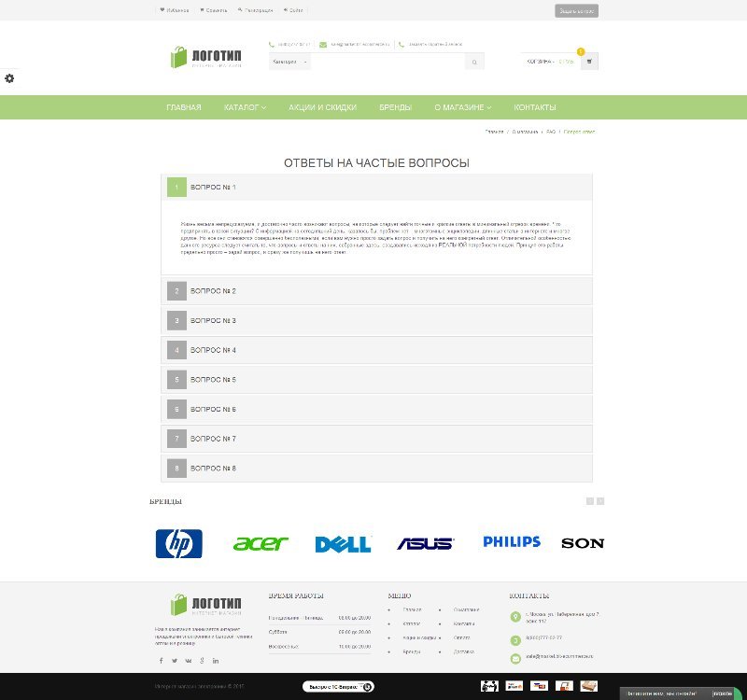Viewport: 747px width, 700px height.
Task: Click the email envelope icon in footer contacts
Action: pos(515,658)
